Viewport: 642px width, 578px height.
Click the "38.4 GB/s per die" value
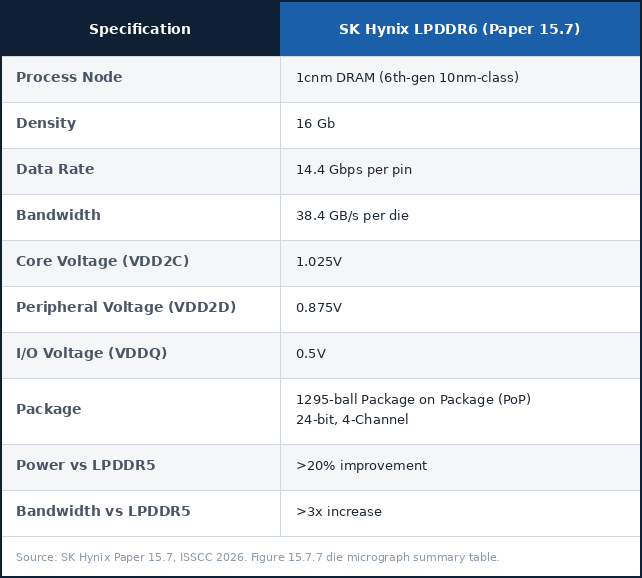(x=352, y=215)
